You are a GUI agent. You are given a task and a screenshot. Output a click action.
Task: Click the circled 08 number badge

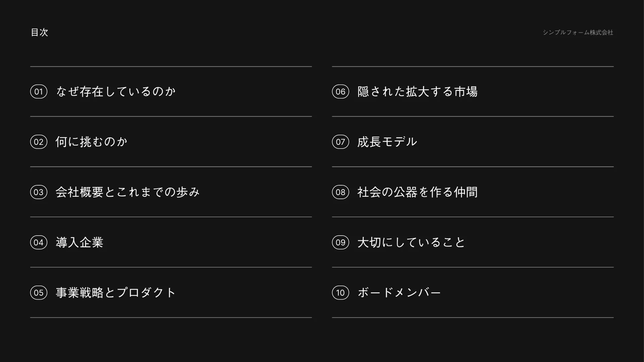point(340,192)
